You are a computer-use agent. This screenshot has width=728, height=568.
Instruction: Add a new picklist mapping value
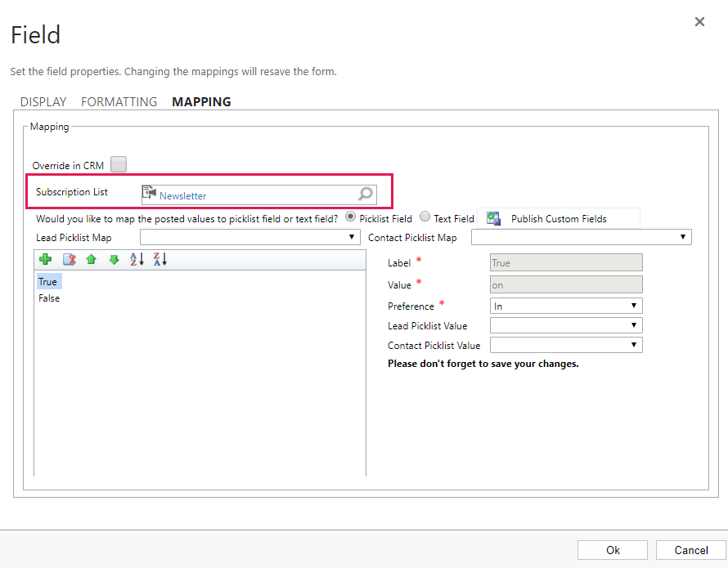coord(45,259)
